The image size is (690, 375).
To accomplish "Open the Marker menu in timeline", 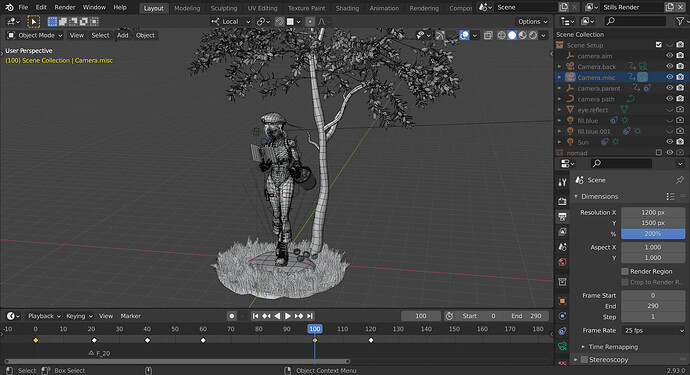I will [131, 316].
